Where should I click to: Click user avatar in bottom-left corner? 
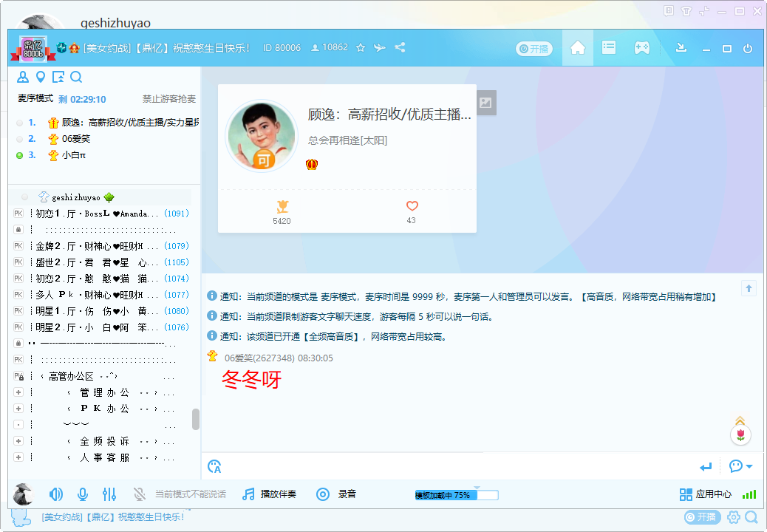(x=22, y=494)
